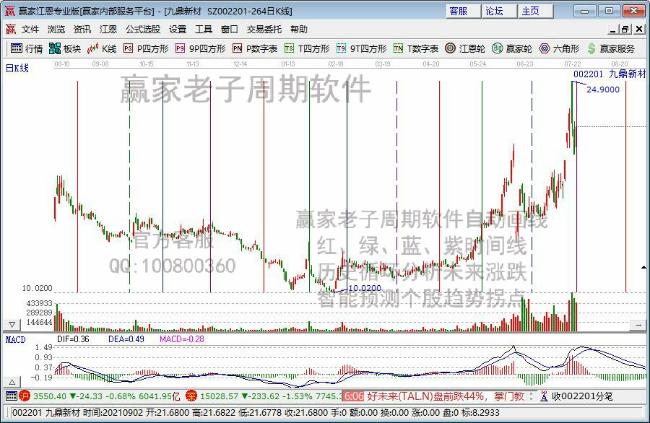Select the P四方形 tool
This screenshot has height=423, width=650.
click(146, 49)
